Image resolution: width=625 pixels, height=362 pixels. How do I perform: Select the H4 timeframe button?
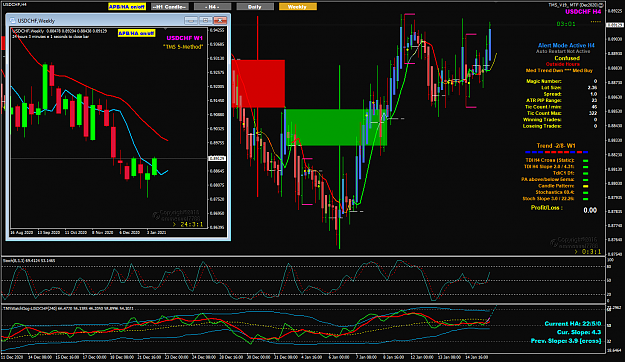212,7
